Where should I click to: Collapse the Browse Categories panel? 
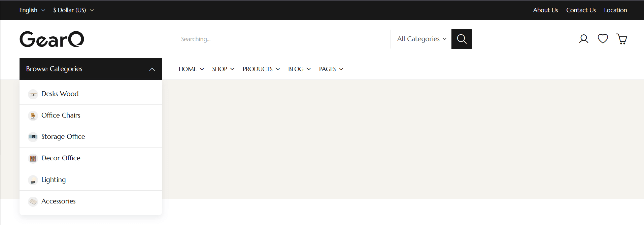coord(152,69)
